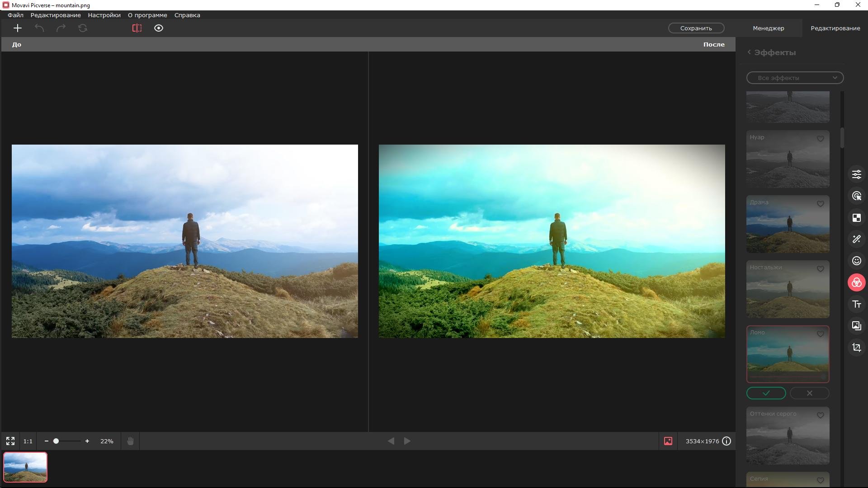Screen dimensions: 868x488
Task: Click the add file plus icon
Action: coord(18,28)
